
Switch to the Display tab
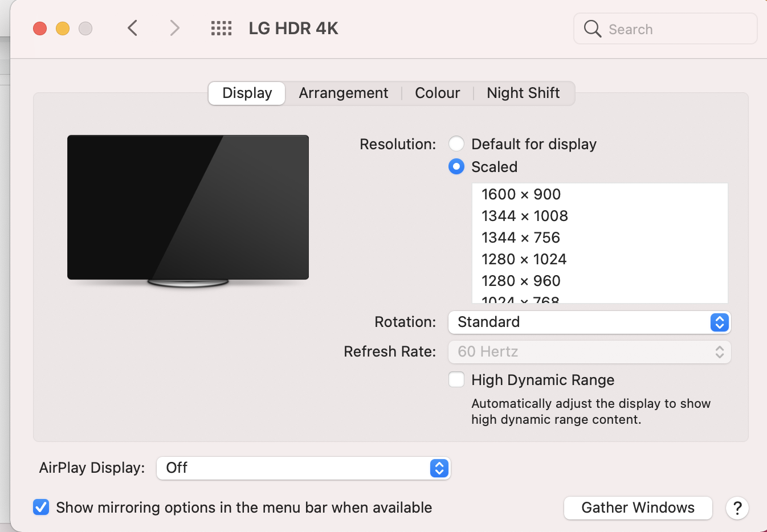(247, 93)
